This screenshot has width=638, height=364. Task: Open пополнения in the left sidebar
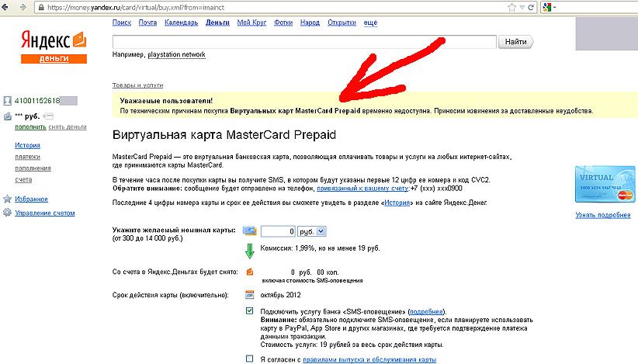tap(33, 168)
